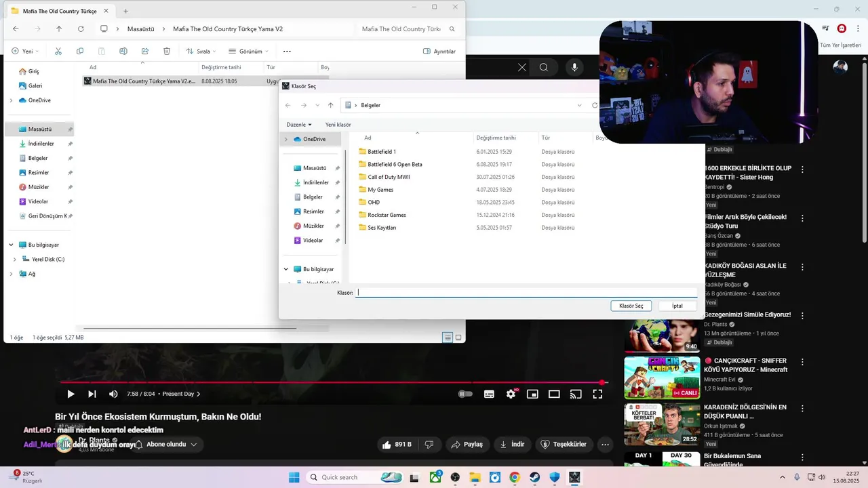
Task: Open address bar history dropdown in Klasör Seç
Action: click(x=579, y=105)
